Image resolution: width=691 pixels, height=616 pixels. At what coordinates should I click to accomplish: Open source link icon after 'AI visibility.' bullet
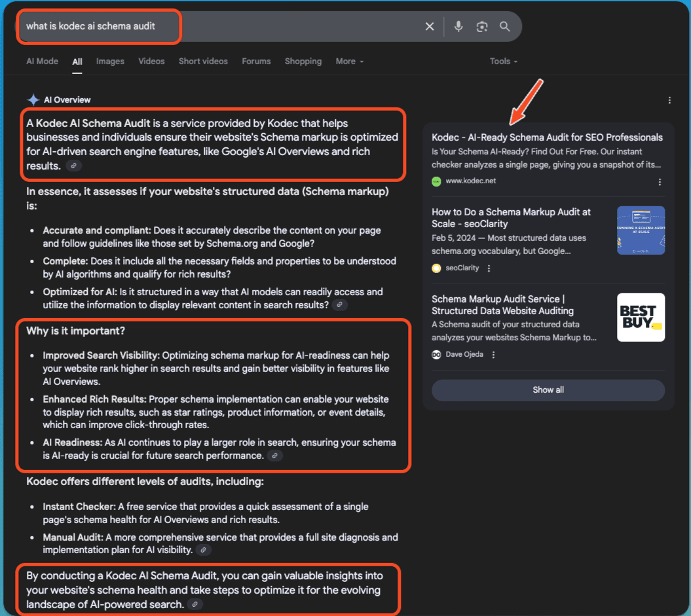(203, 550)
